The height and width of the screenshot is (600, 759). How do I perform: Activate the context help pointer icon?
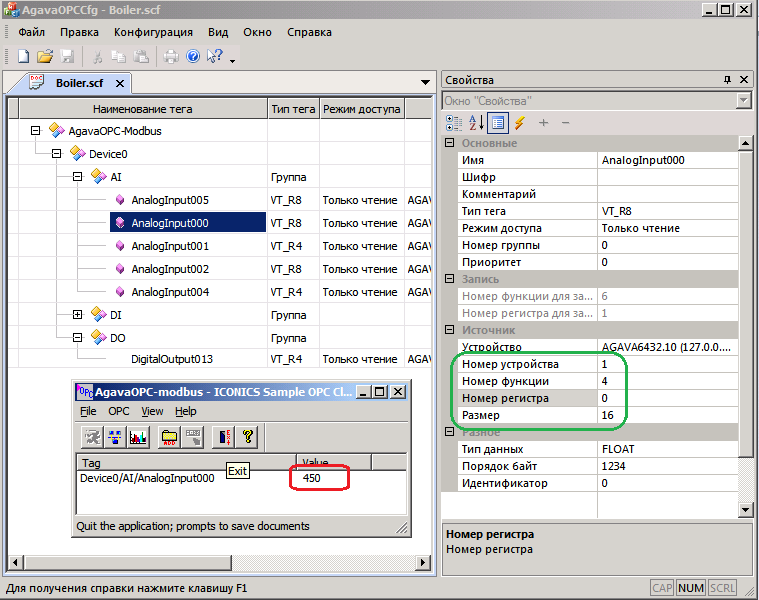coord(214,57)
